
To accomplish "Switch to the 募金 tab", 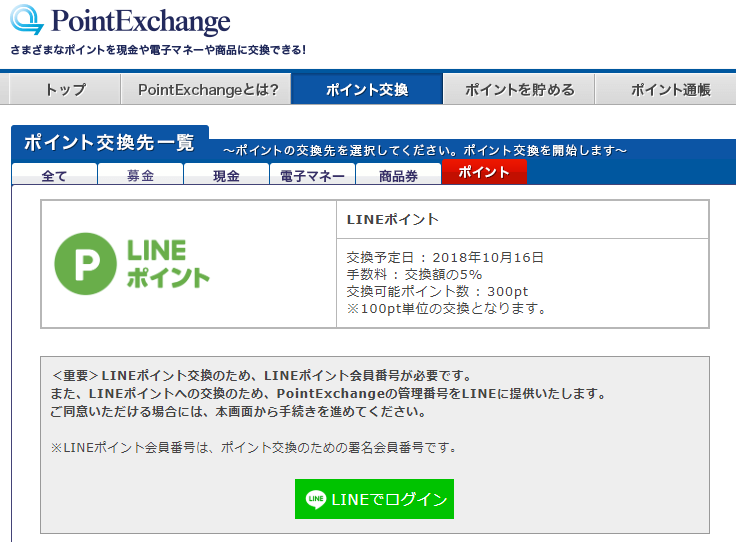I will 140,174.
